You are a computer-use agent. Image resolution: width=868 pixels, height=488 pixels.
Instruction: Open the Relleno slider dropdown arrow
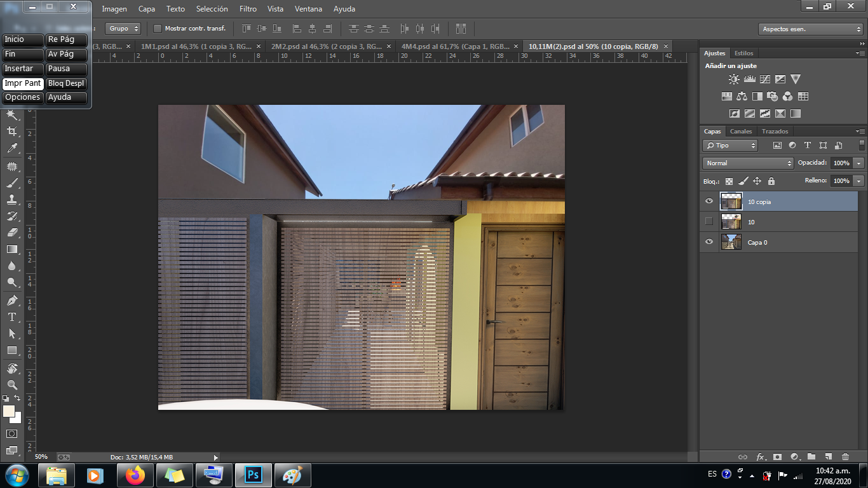(859, 181)
